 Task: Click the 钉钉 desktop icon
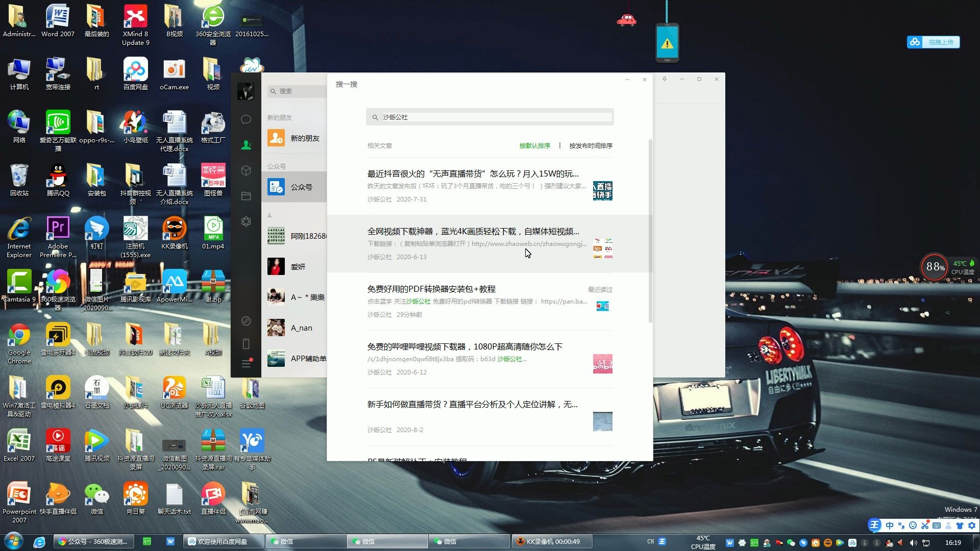(97, 234)
